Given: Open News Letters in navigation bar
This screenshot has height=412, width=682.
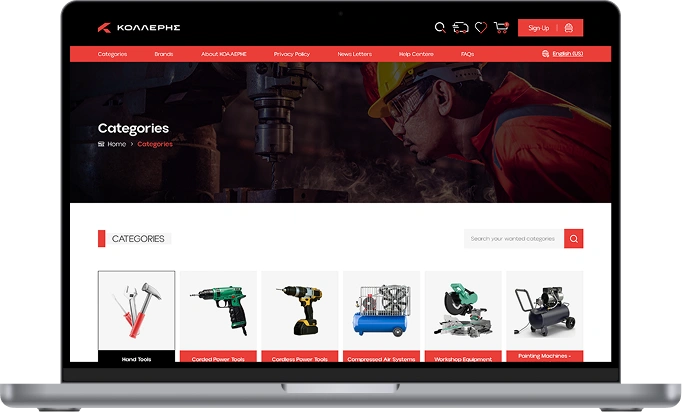Looking at the screenshot, I should tap(354, 54).
